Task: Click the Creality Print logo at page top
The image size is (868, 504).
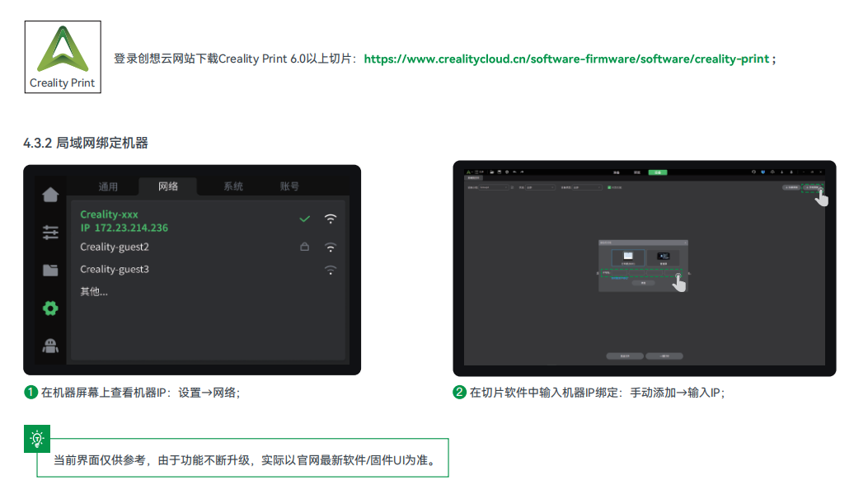Action: point(63,57)
